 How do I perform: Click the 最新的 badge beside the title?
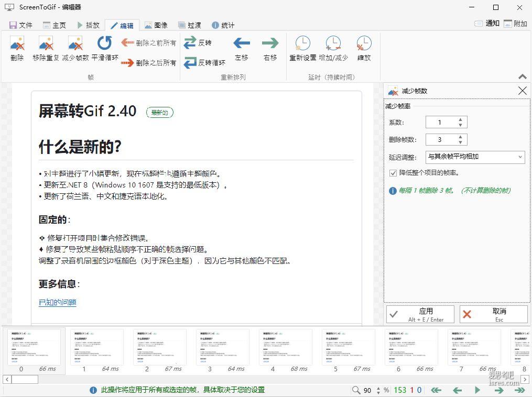point(160,112)
